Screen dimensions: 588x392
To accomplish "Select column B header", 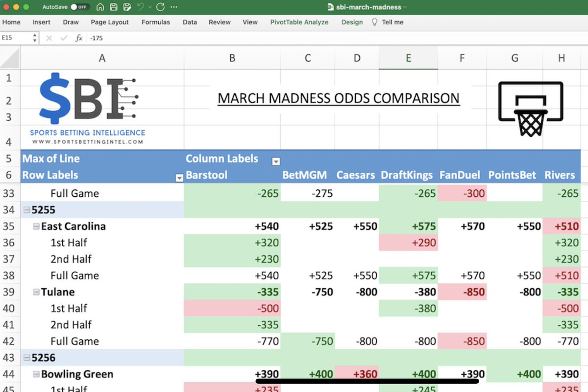I will click(x=232, y=58).
